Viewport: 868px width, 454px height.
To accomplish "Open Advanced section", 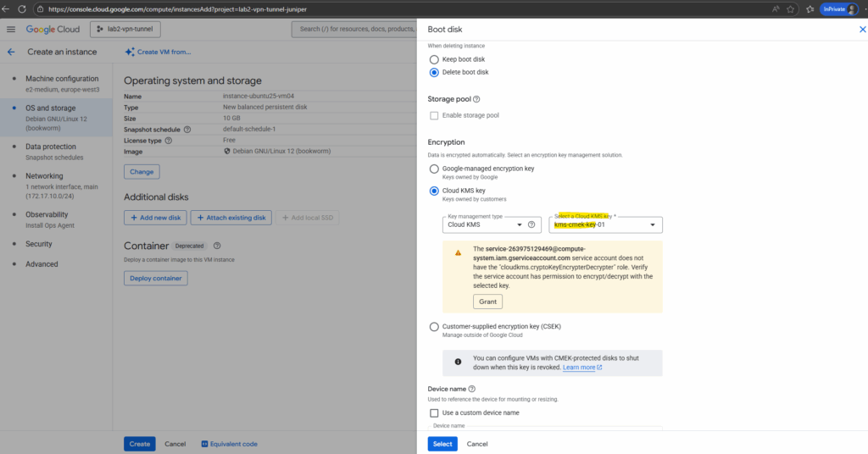I will coord(42,264).
